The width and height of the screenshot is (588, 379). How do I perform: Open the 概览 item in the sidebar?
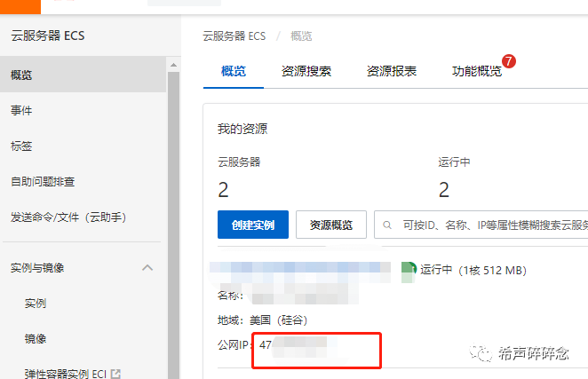[x=83, y=75]
